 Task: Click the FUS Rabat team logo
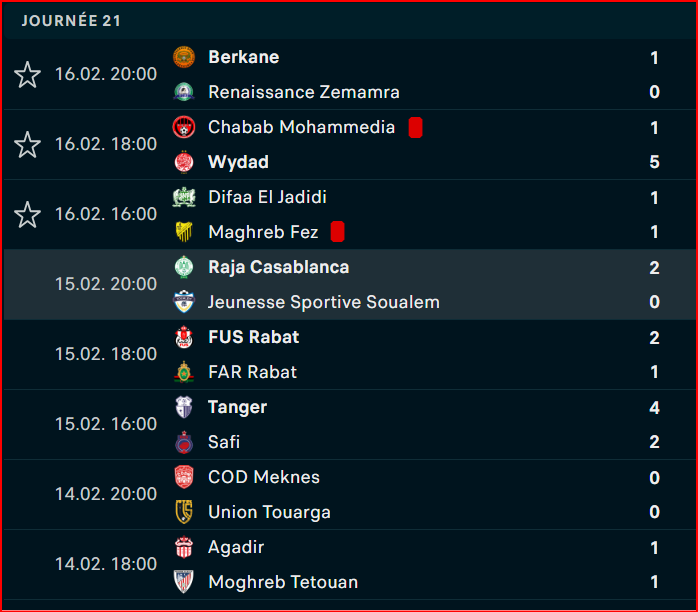click(184, 337)
